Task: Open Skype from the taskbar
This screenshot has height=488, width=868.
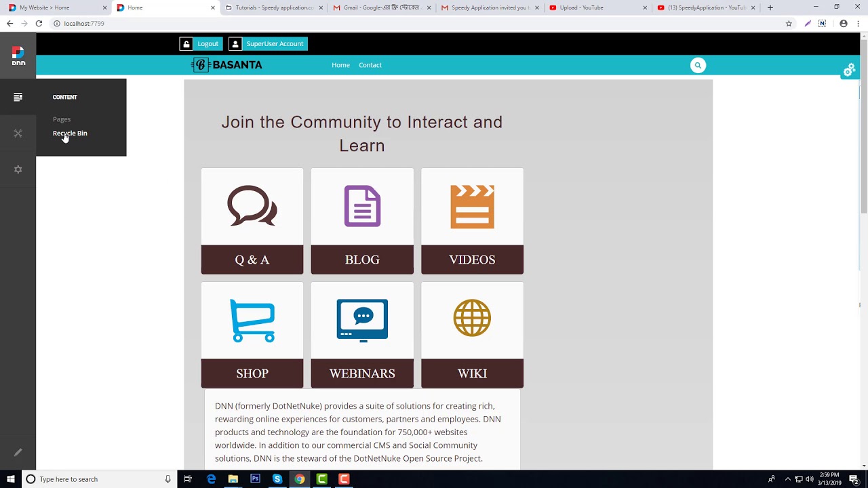Action: click(x=277, y=479)
